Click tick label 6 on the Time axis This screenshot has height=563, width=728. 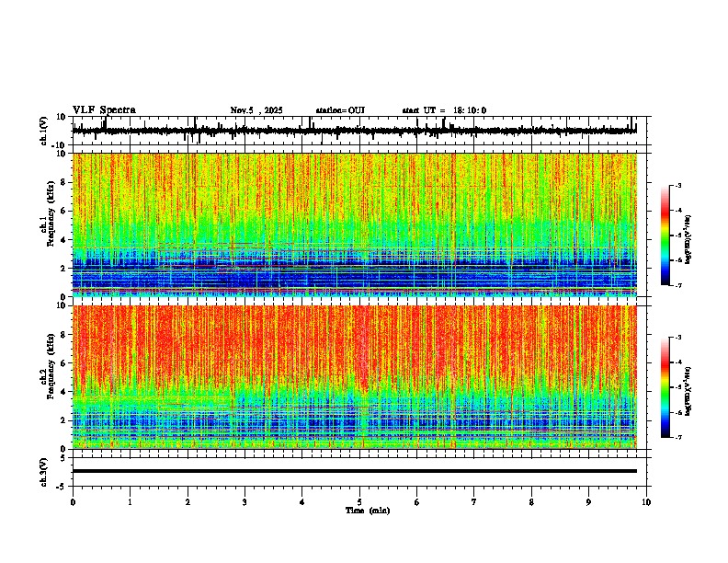coord(417,502)
